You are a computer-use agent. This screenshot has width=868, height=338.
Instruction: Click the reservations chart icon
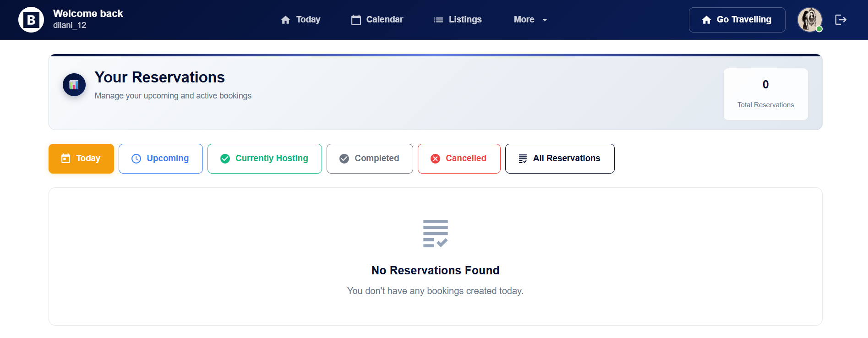(74, 85)
